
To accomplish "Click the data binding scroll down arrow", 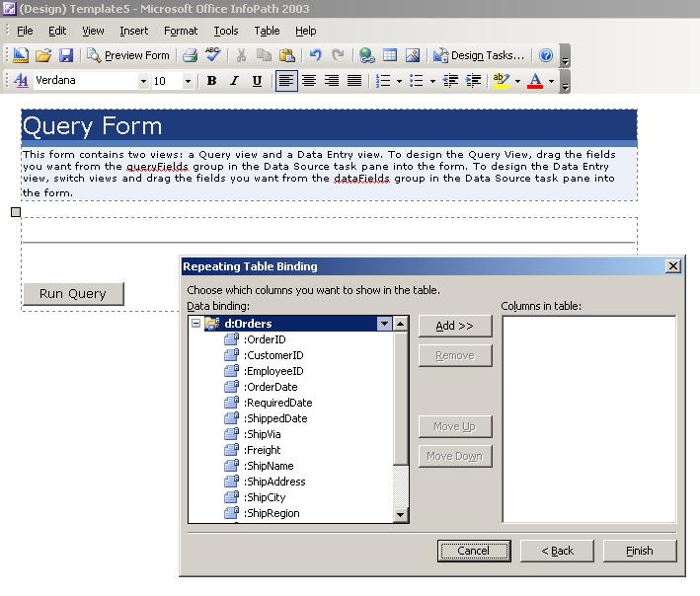I will (401, 515).
